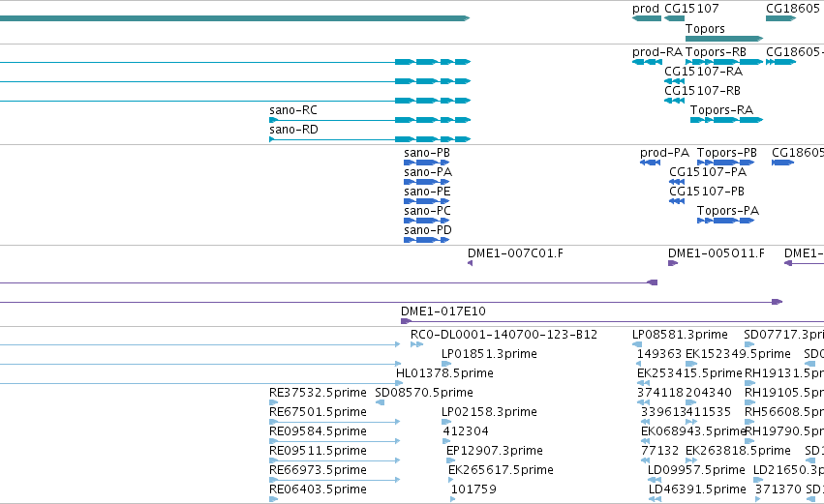
Task: Select the Topors-PB protein label
Action: [x=727, y=153]
